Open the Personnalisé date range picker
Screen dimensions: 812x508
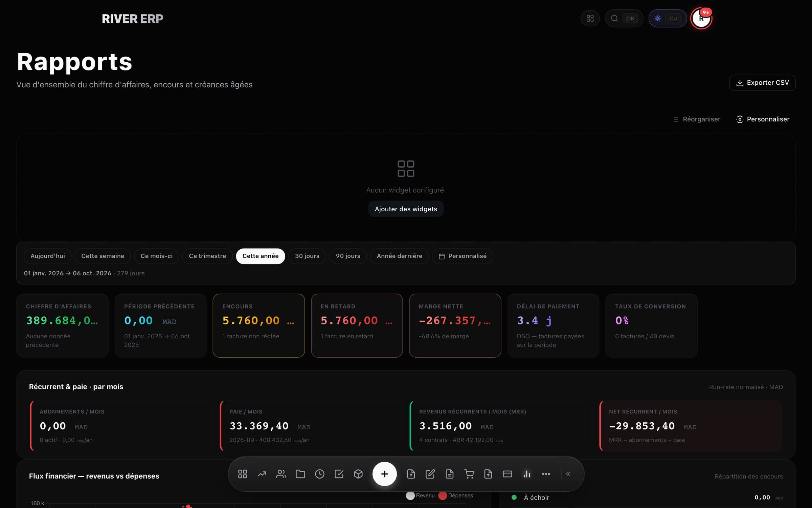click(x=462, y=256)
